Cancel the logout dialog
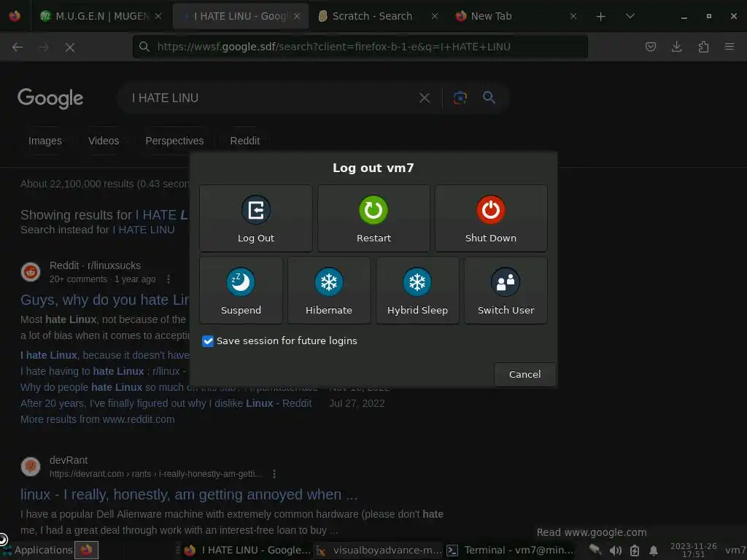Screen dimensions: 747x560 pyautogui.click(x=525, y=374)
